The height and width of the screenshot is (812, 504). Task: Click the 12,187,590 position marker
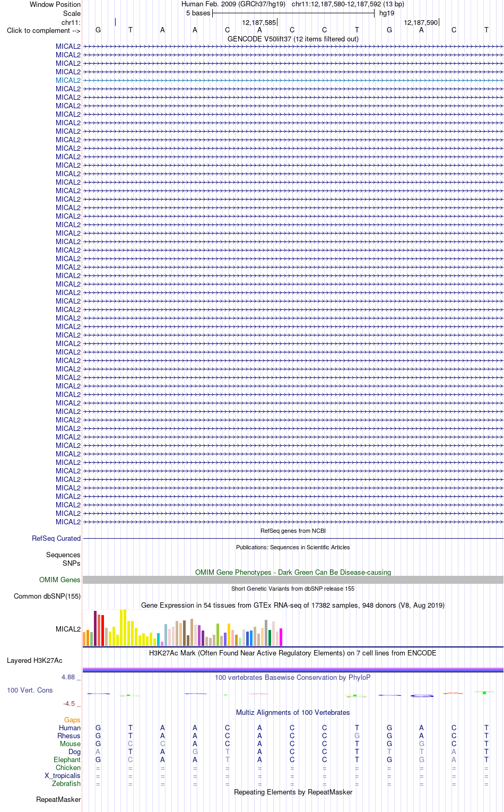421,23
